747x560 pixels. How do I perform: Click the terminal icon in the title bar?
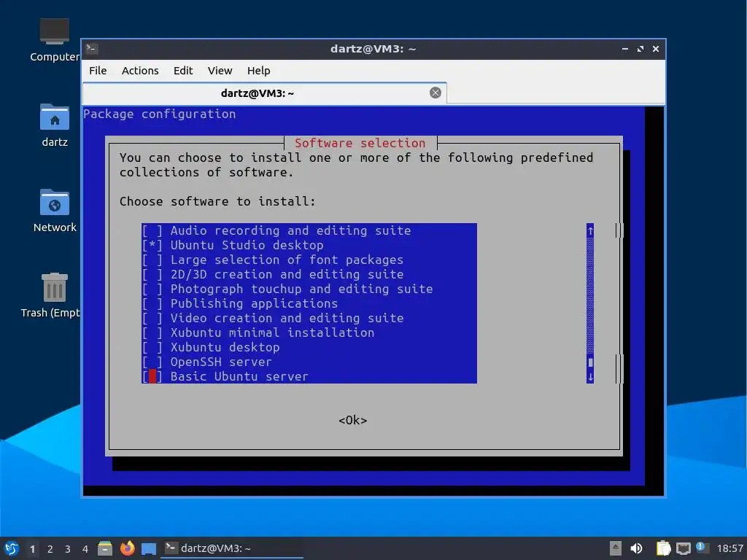coord(92,49)
